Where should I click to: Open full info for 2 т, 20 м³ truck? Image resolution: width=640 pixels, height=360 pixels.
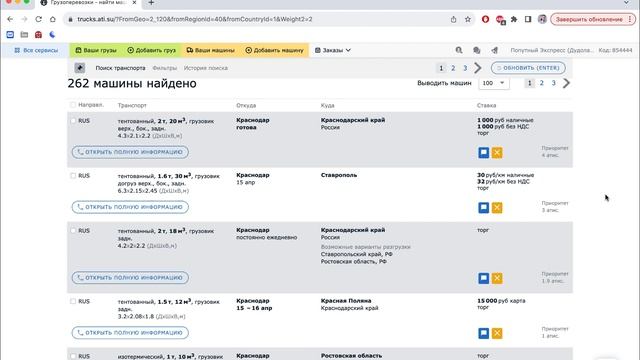click(130, 152)
